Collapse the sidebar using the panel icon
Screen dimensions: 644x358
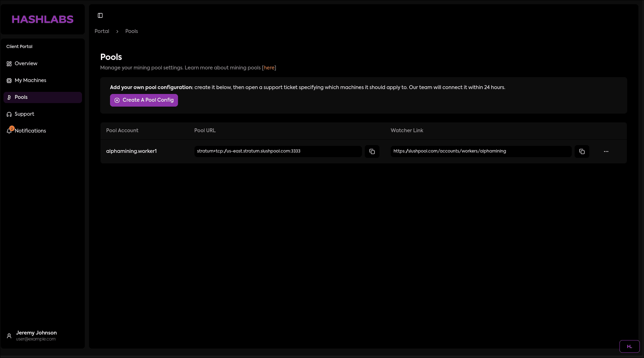pos(100,15)
